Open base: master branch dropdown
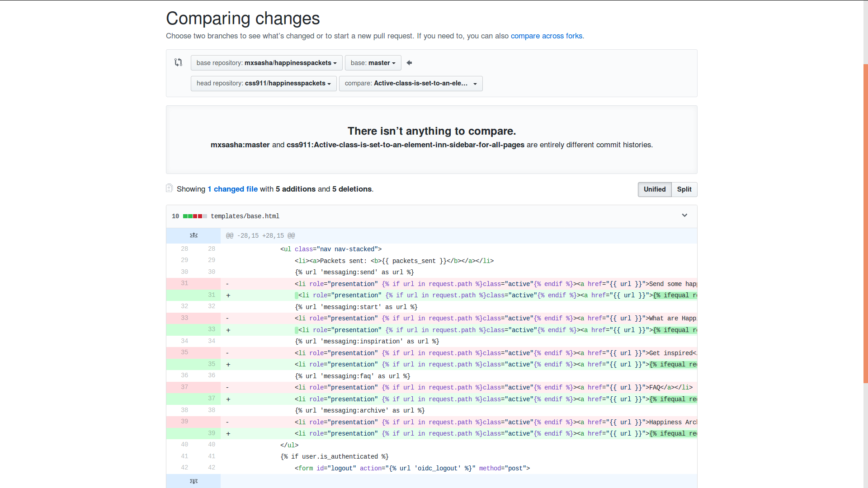 click(373, 63)
